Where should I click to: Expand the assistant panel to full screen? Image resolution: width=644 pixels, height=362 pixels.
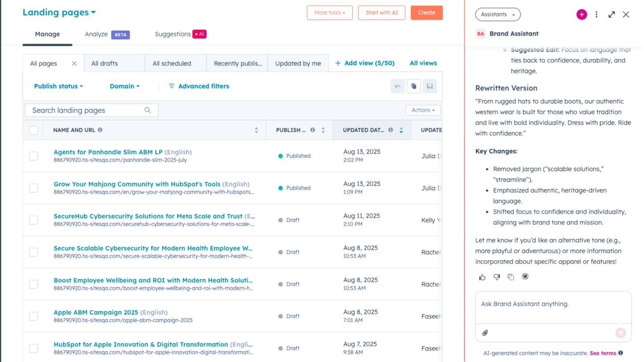point(611,14)
